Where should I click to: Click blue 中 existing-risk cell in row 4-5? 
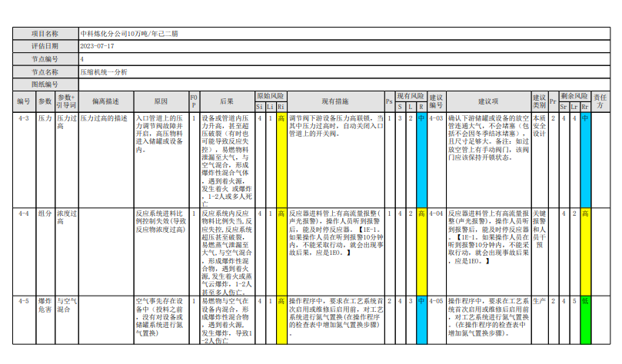point(421,319)
